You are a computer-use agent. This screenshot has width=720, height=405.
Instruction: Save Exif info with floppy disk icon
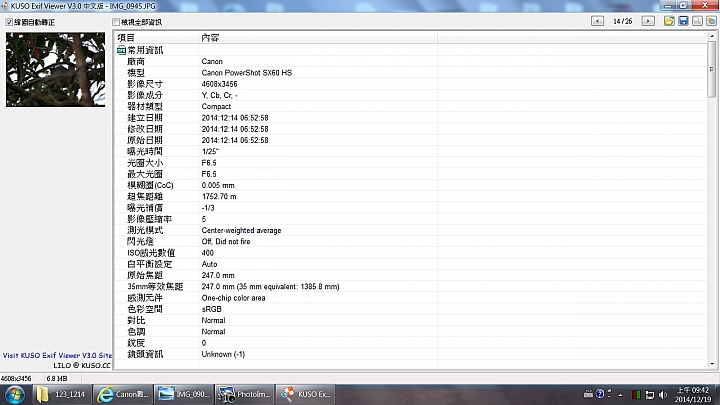683,21
